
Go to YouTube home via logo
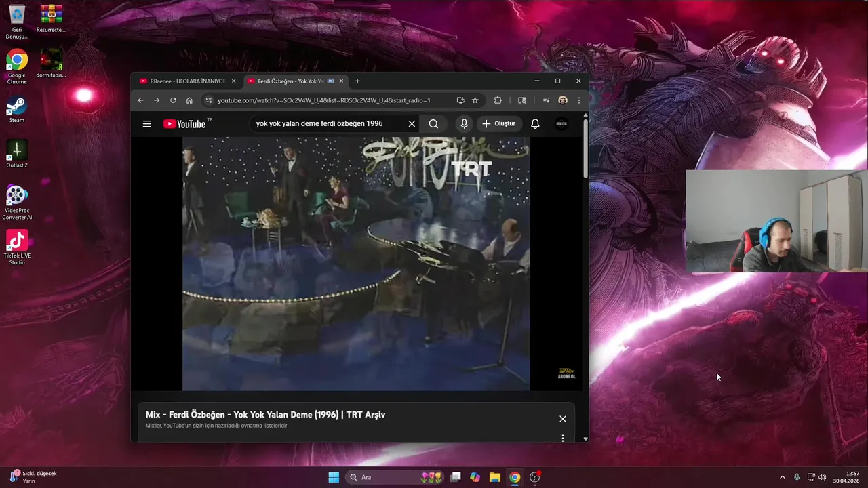[184, 124]
